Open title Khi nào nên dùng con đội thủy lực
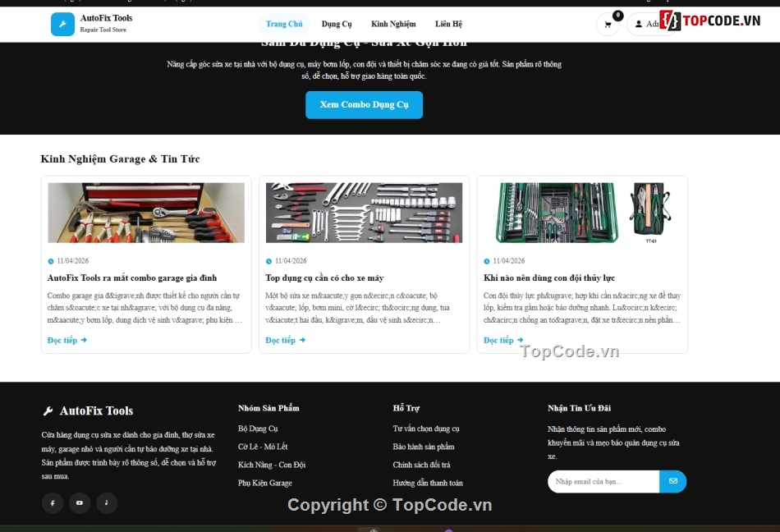Viewport: 780px width, 532px height. coord(549,278)
